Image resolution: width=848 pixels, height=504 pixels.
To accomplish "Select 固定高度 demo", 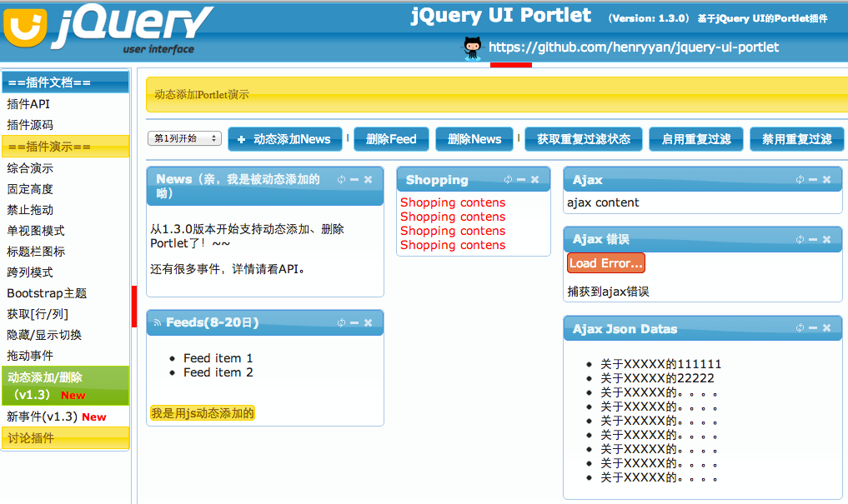I will (30, 189).
